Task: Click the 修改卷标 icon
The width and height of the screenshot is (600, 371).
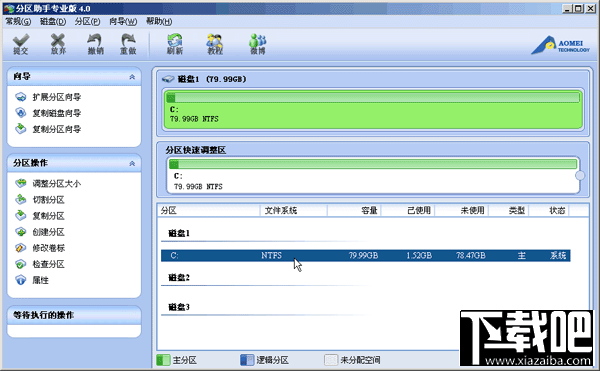Action: click(21, 248)
